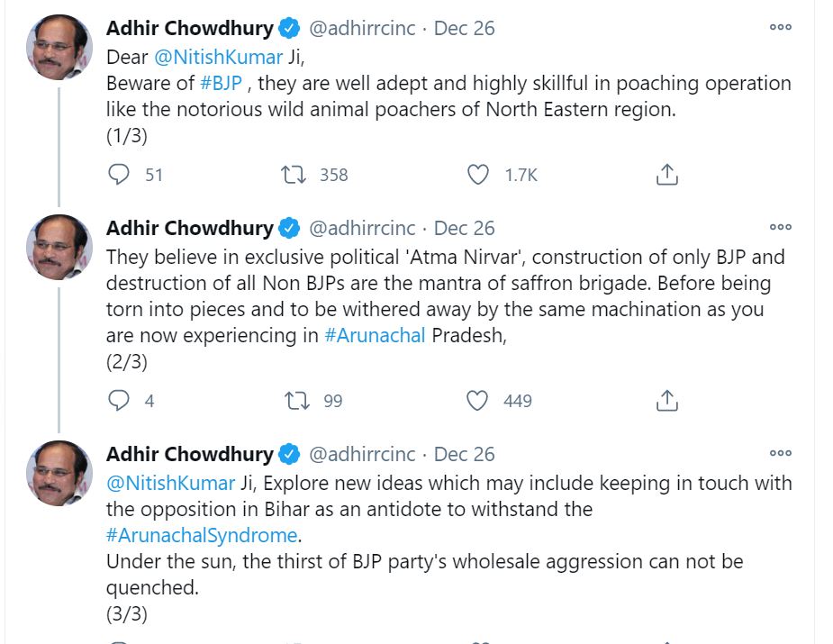Viewport: 833px width, 644px height.
Task: Share the first tweet (1/3)
Action: (x=666, y=175)
